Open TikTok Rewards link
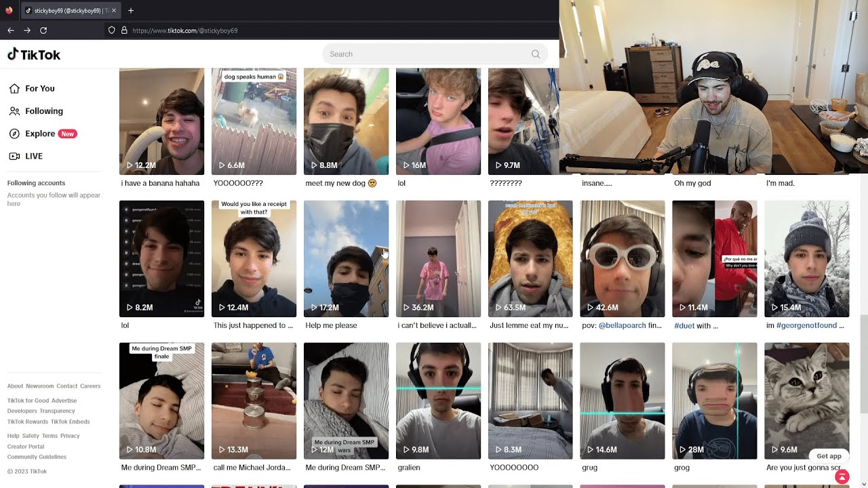The width and height of the screenshot is (868, 488). click(x=28, y=422)
